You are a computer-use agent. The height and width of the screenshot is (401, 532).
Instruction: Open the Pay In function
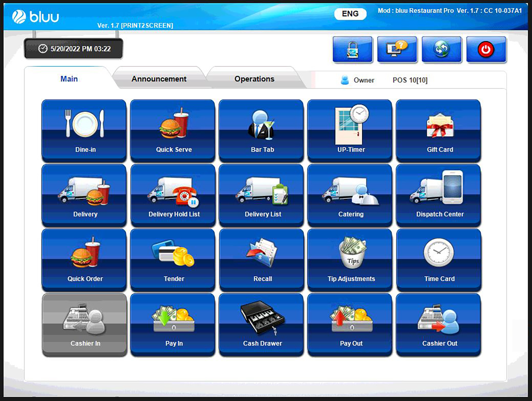[x=172, y=324]
